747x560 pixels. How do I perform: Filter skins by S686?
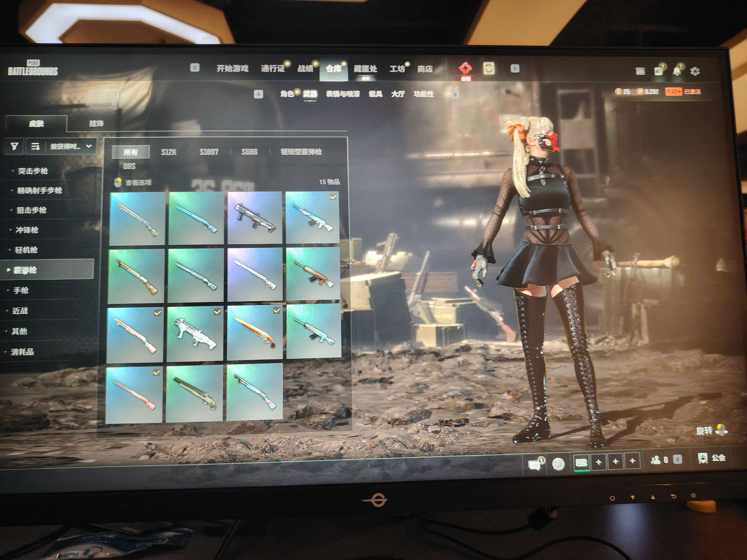[249, 152]
